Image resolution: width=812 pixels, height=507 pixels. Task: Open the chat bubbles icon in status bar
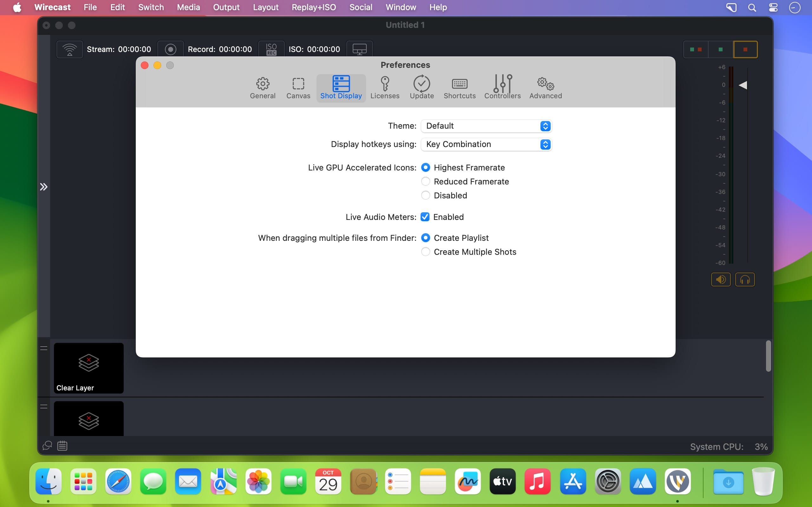(47, 446)
